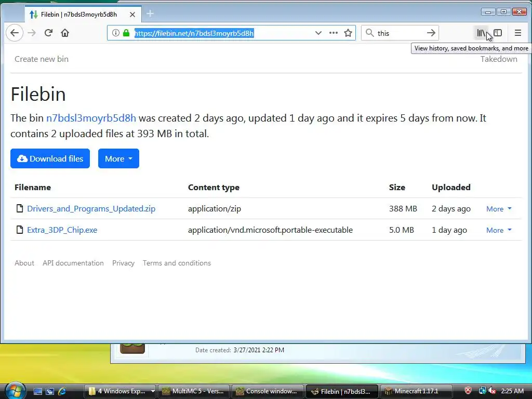Open the About footer link
532x399 pixels.
tap(24, 263)
